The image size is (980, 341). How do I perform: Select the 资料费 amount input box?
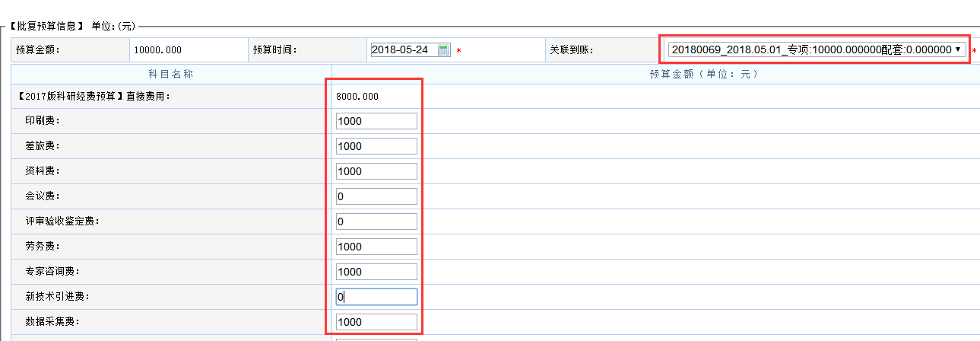pos(376,171)
